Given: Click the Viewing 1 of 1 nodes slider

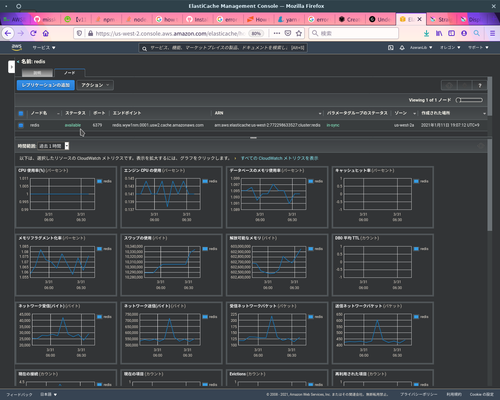Looking at the screenshot, I should 469,100.
